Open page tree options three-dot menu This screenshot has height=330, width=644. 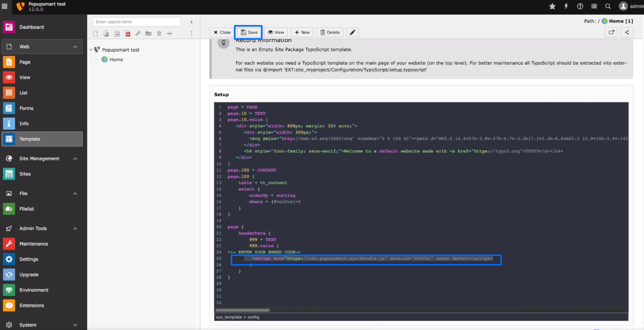tap(191, 34)
